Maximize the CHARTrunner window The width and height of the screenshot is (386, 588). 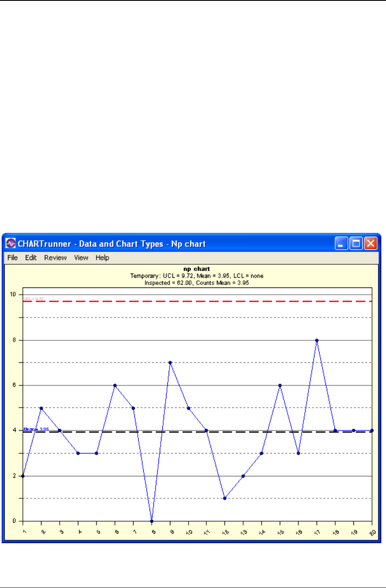[356, 243]
